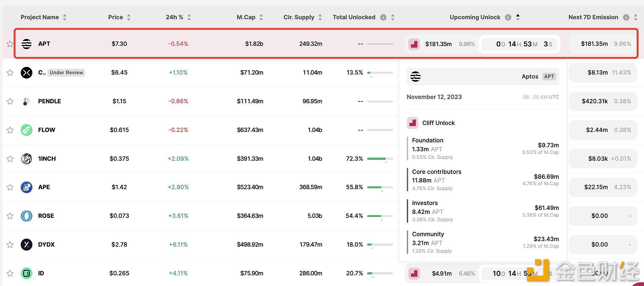Click Investors 8.42m APT entry
This screenshot has height=286, width=644.
[x=483, y=211]
